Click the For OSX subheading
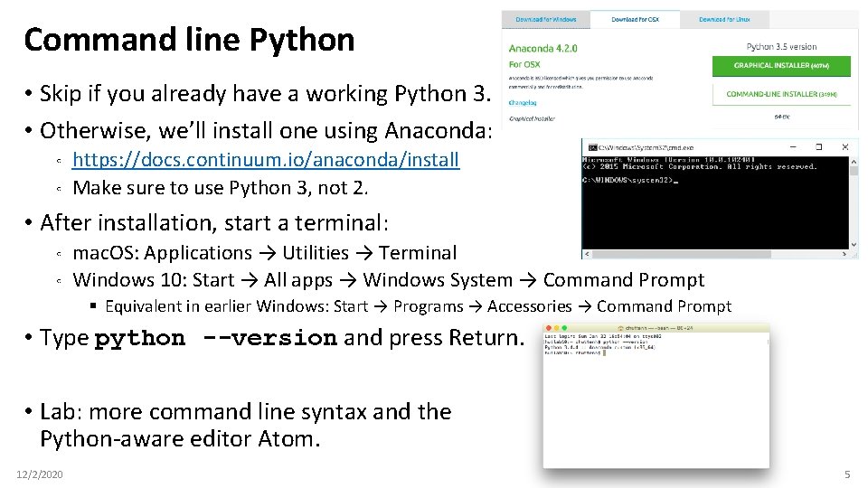The image size is (868, 488). tap(524, 64)
